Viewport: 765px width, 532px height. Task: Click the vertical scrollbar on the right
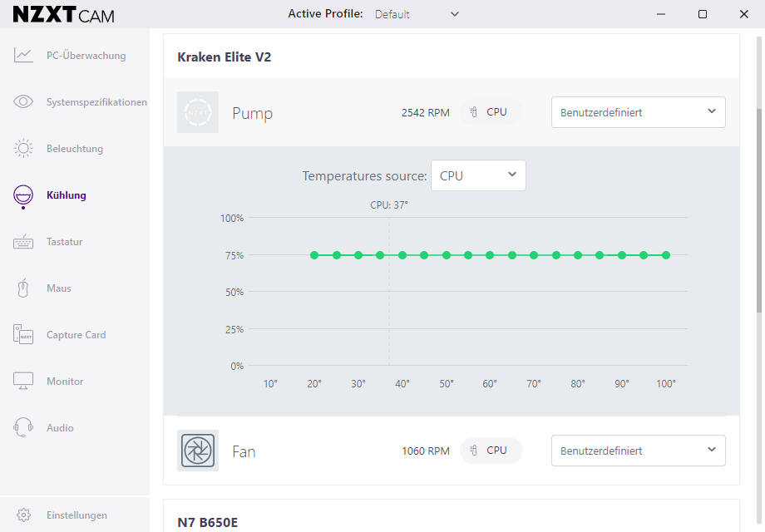click(759, 208)
